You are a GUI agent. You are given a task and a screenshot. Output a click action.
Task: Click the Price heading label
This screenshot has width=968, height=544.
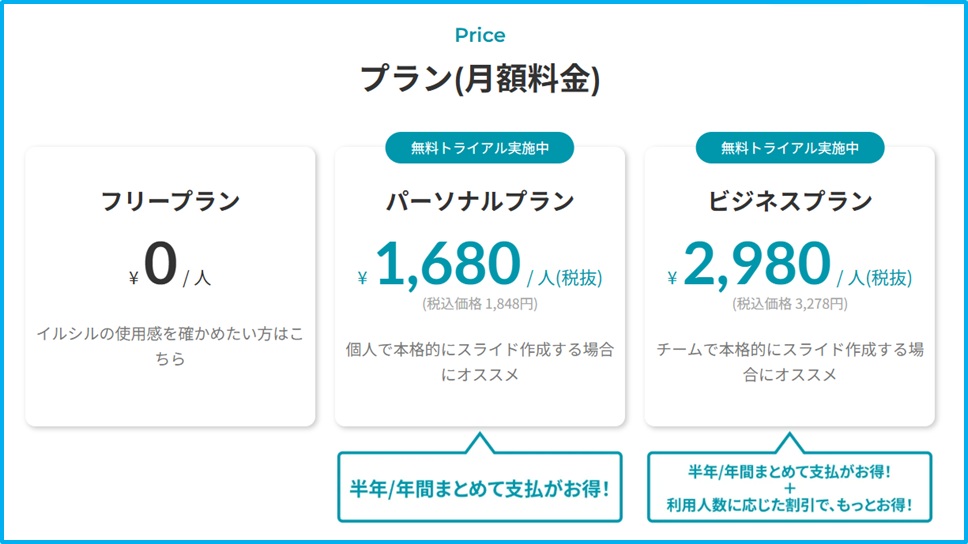[480, 35]
